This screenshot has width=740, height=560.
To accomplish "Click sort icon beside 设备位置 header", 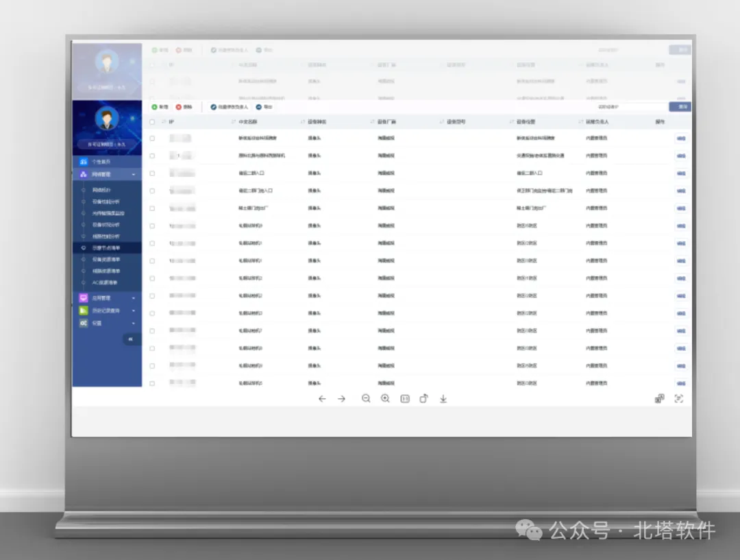I will [511, 122].
